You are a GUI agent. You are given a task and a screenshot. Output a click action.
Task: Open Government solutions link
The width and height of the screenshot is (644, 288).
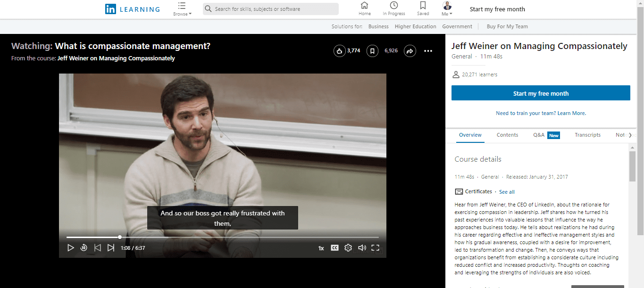click(457, 26)
